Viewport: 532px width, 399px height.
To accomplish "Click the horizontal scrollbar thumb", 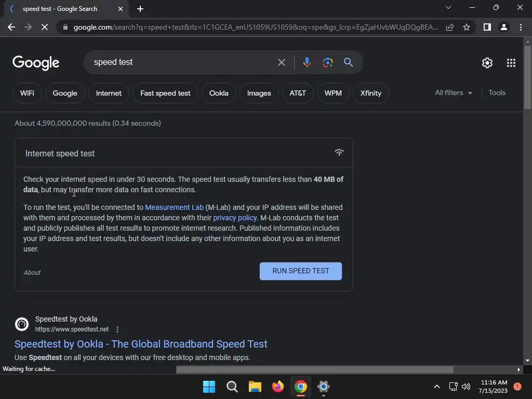I will (314, 369).
